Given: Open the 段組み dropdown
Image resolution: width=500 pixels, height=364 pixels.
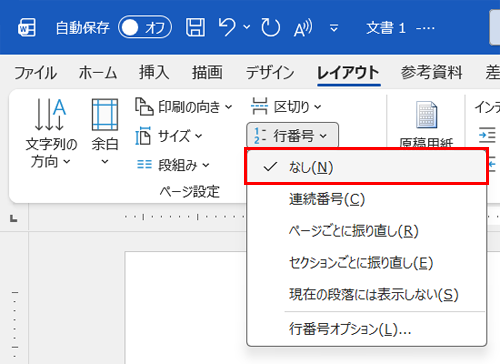Looking at the screenshot, I should point(206,165).
